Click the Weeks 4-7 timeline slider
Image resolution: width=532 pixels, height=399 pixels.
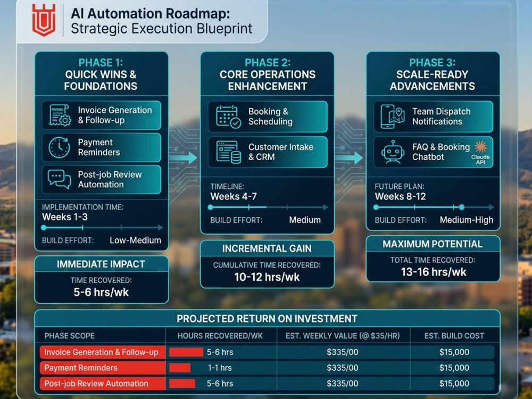(x=268, y=207)
